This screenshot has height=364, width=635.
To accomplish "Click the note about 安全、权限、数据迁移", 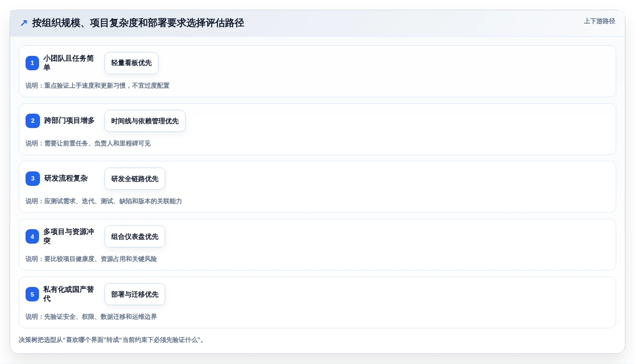I will pyautogui.click(x=91, y=317).
